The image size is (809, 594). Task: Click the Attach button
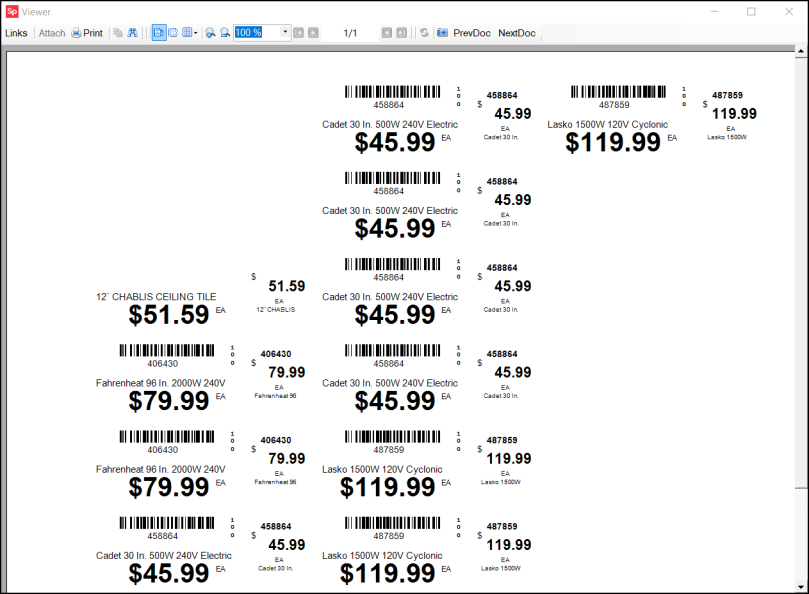coord(52,33)
